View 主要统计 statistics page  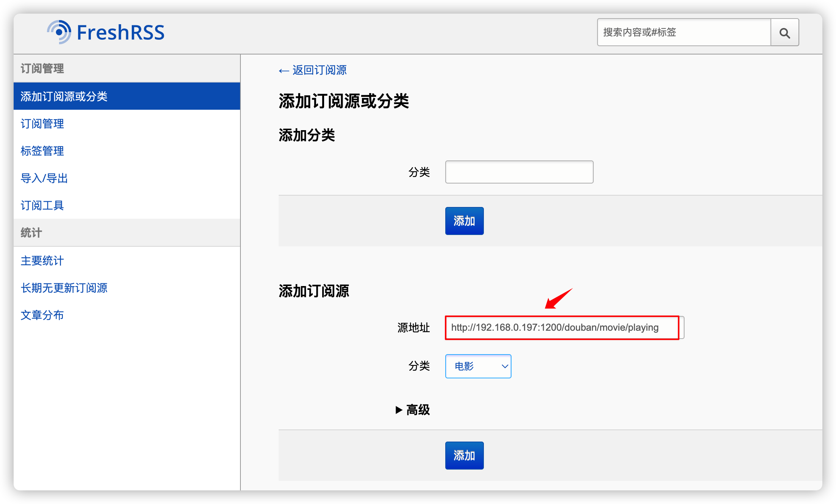(x=42, y=261)
